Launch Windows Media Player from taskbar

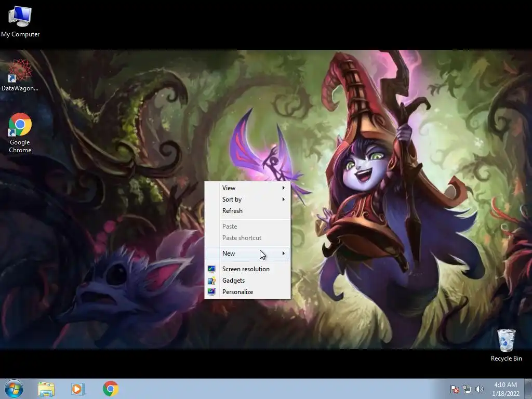[x=77, y=389]
